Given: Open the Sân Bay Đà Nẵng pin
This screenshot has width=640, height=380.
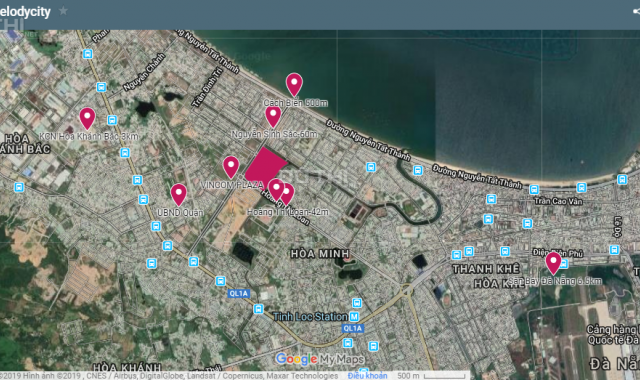Looking at the screenshot, I should [x=553, y=263].
